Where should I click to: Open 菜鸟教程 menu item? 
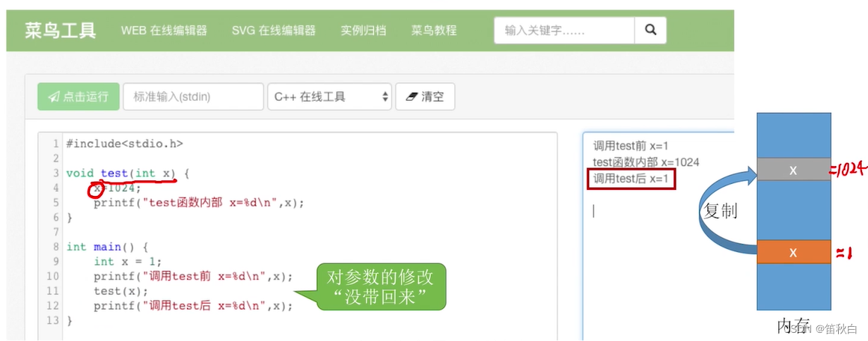point(434,31)
